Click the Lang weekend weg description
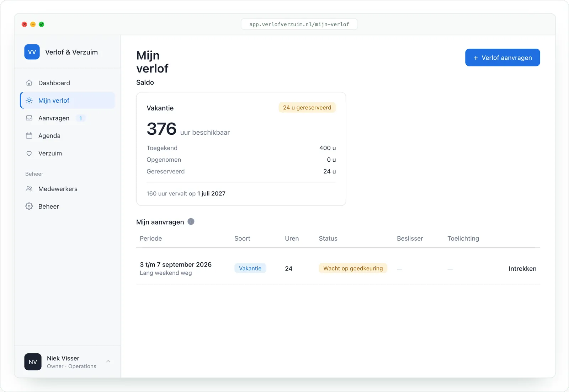This screenshot has height=392, width=569. (x=166, y=273)
